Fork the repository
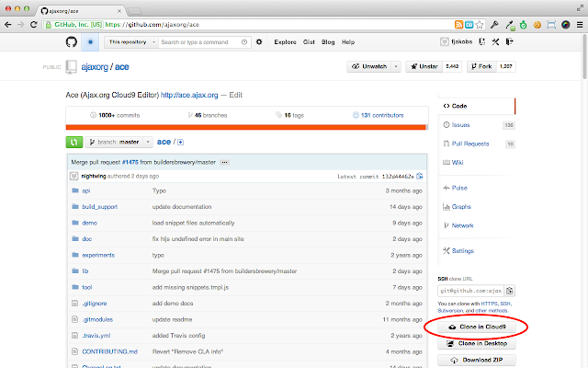The image size is (588, 368). tap(481, 66)
